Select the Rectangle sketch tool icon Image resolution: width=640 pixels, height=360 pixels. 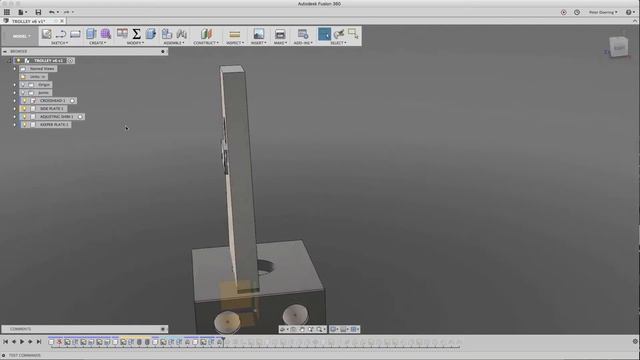tap(75, 34)
